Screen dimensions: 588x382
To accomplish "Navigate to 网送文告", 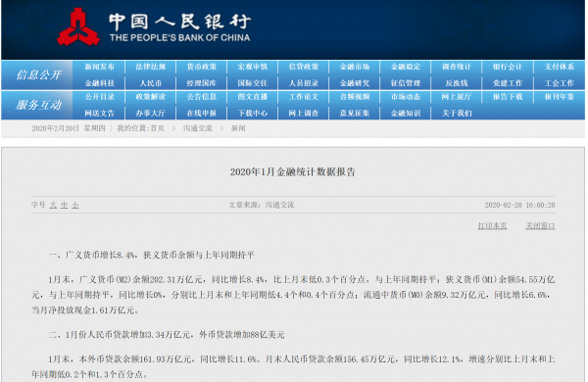I will (x=99, y=114).
